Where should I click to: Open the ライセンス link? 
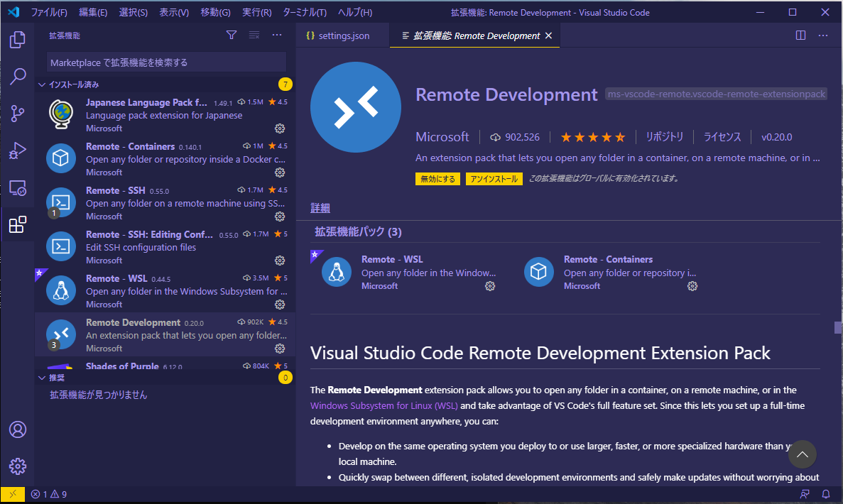pos(722,137)
